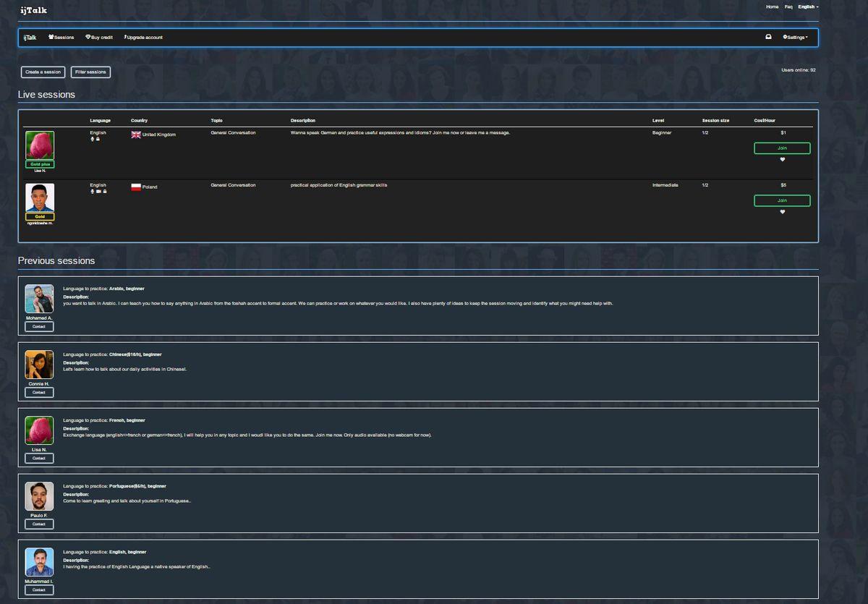This screenshot has height=604, width=868.
Task: Click the Language column header
Action: pos(100,120)
